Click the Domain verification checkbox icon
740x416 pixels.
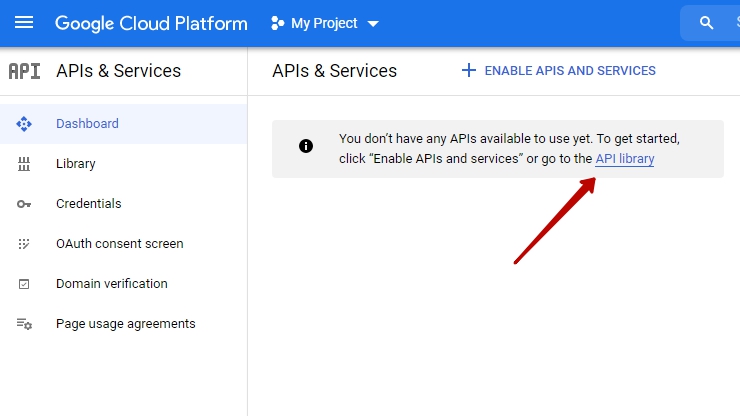[24, 284]
